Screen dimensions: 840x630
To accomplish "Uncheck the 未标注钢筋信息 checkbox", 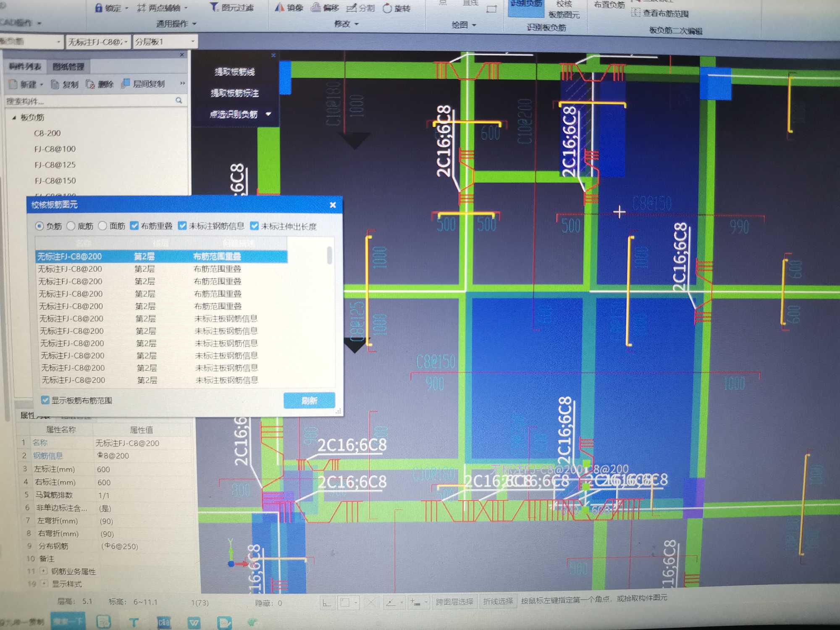I will pyautogui.click(x=182, y=226).
